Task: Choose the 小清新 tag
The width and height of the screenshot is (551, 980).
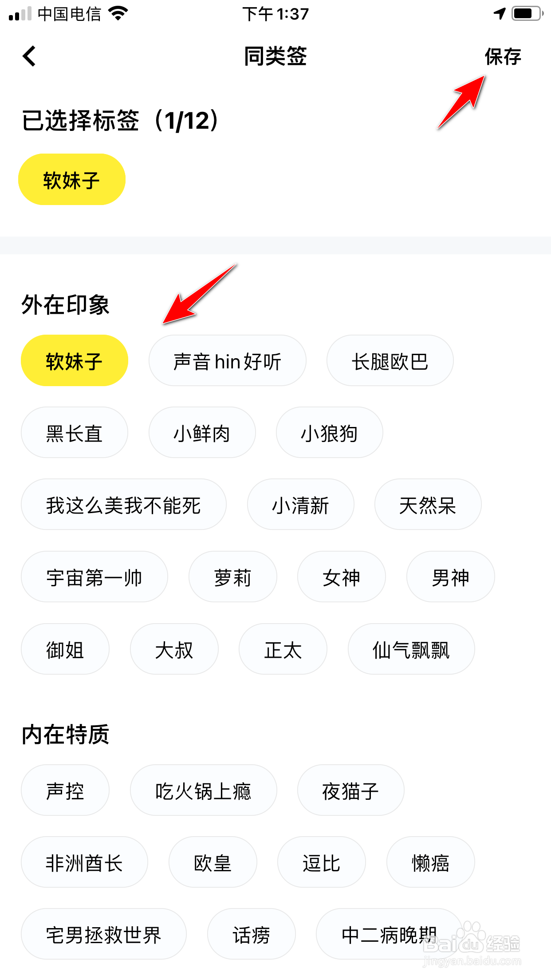Action: pyautogui.click(x=301, y=504)
